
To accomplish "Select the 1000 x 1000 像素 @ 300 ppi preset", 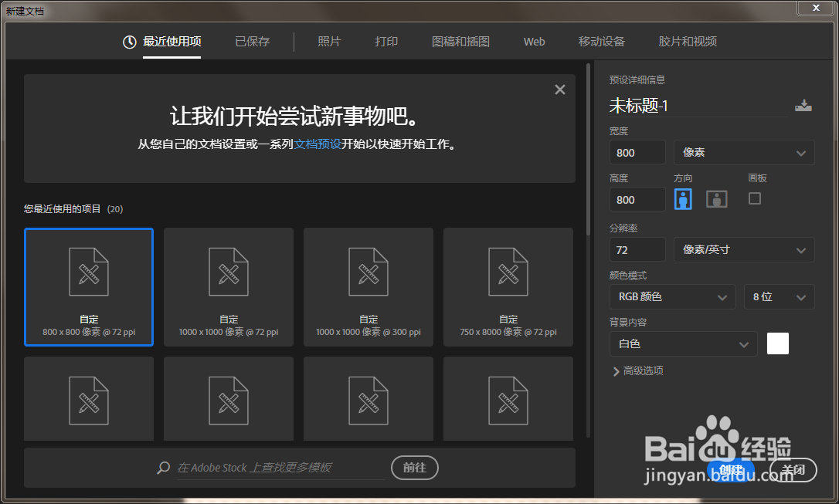I will point(368,286).
